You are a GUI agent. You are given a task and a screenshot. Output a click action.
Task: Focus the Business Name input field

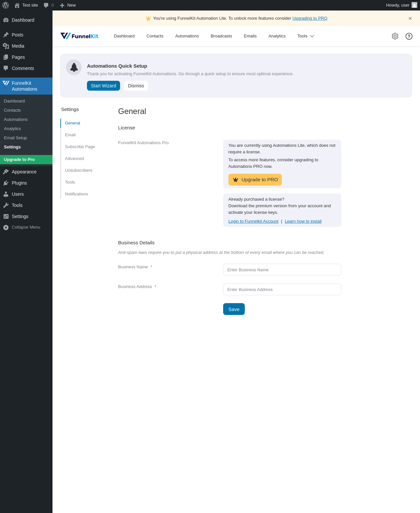[282, 270]
